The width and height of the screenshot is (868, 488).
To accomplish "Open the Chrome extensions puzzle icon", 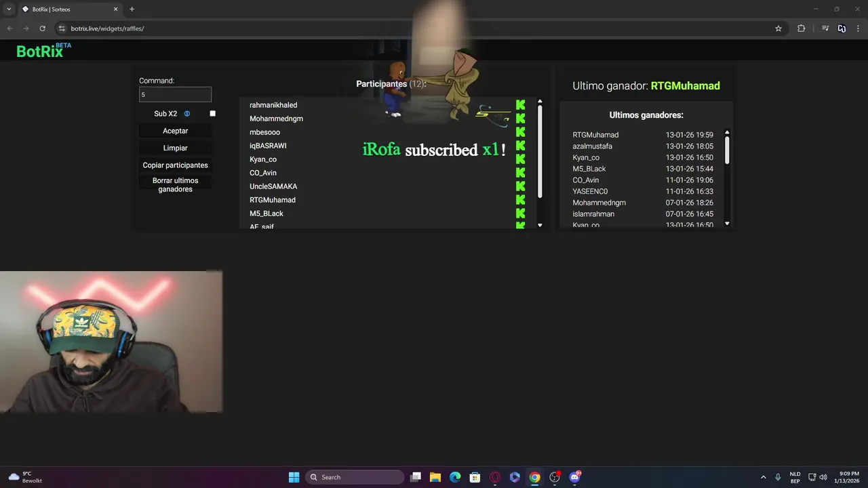I will (x=801, y=28).
